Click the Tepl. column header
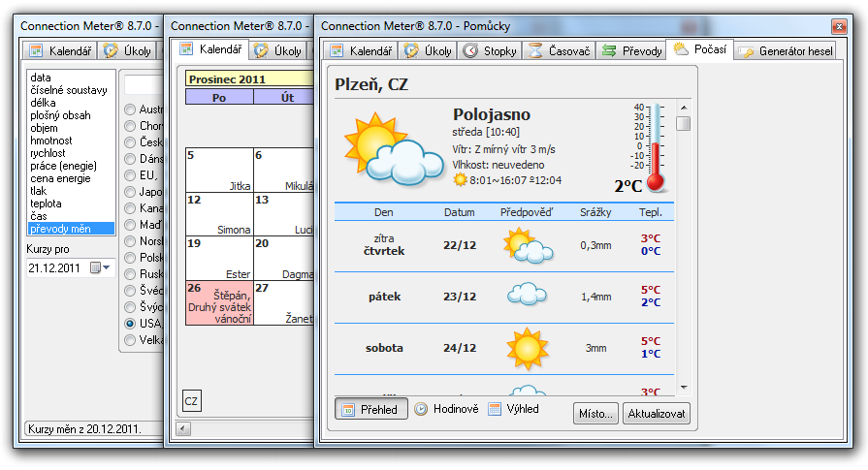This screenshot has height=470, width=868. coord(651,212)
